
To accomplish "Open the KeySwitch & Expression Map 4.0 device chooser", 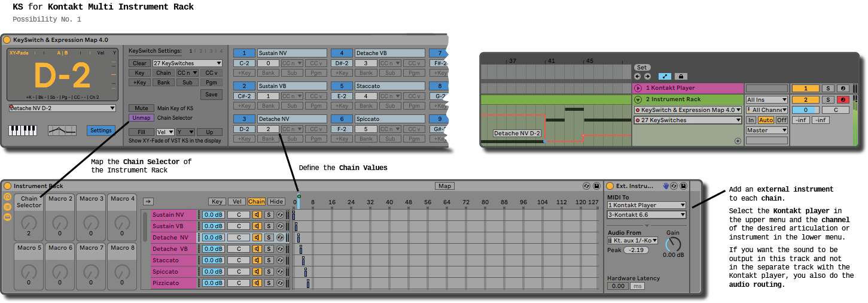I will point(688,110).
